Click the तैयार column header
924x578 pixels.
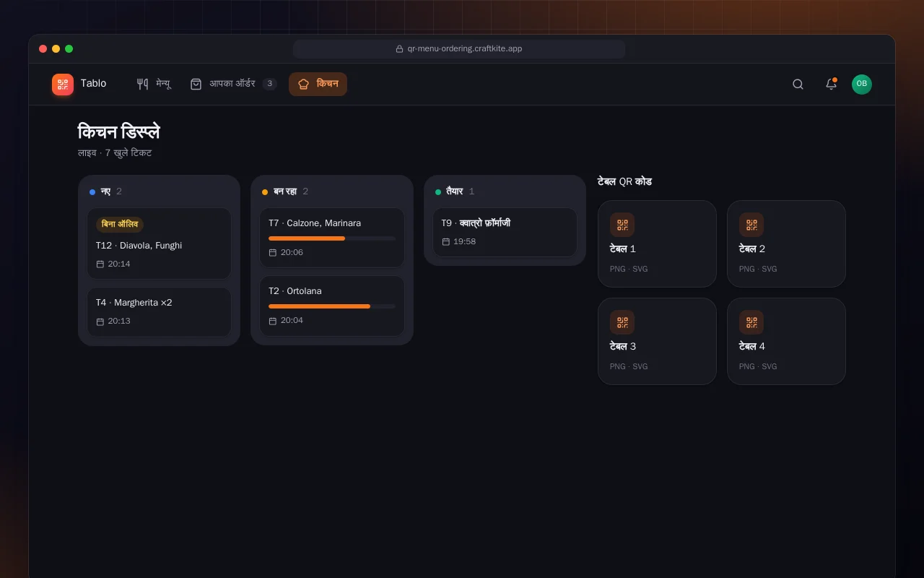coord(455,191)
